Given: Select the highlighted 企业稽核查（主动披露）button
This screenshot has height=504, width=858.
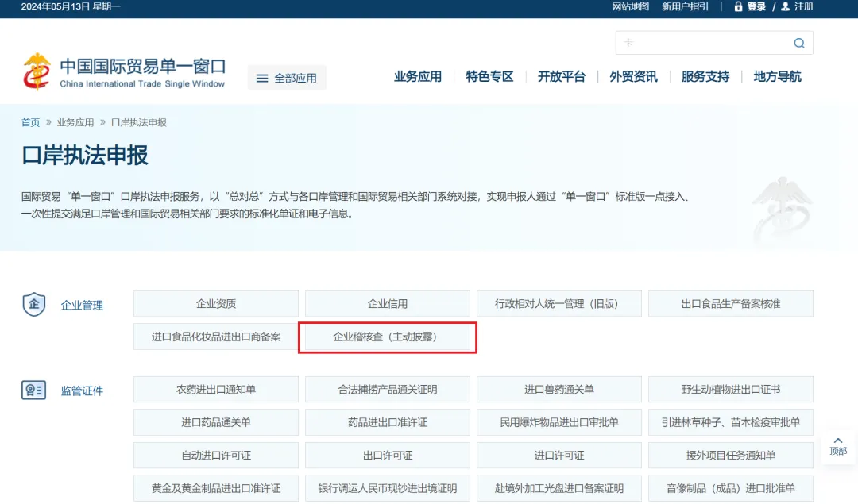Looking at the screenshot, I should tap(387, 337).
